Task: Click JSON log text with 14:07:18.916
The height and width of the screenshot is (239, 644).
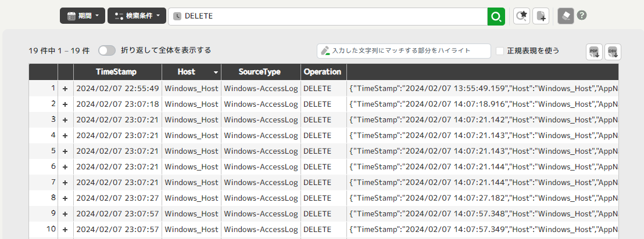Action: click(x=482, y=104)
